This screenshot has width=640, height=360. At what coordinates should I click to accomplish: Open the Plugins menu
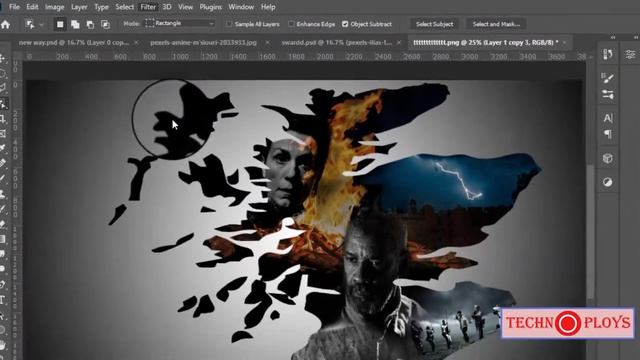211,7
